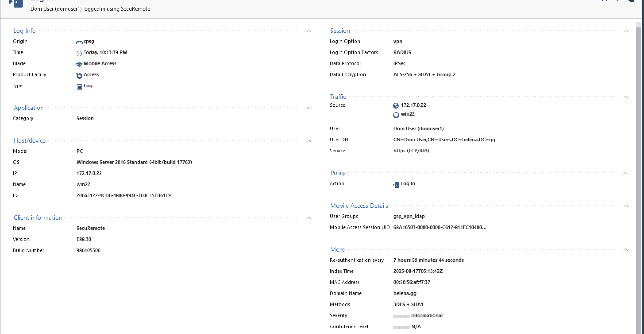Click the clock icon beside the log time

click(79, 53)
